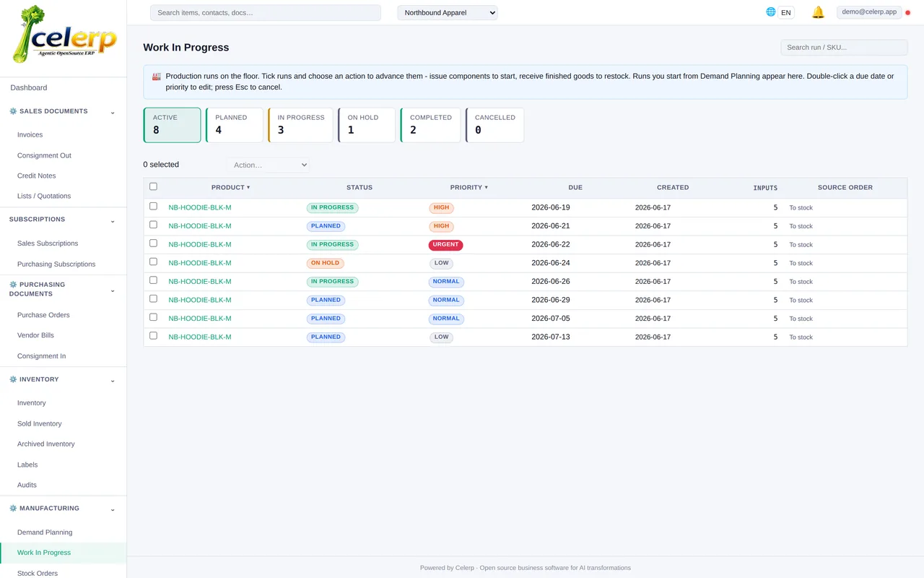Image resolution: width=924 pixels, height=578 pixels.
Task: Click LOW priority badge due 2026-06-24
Action: point(441,263)
